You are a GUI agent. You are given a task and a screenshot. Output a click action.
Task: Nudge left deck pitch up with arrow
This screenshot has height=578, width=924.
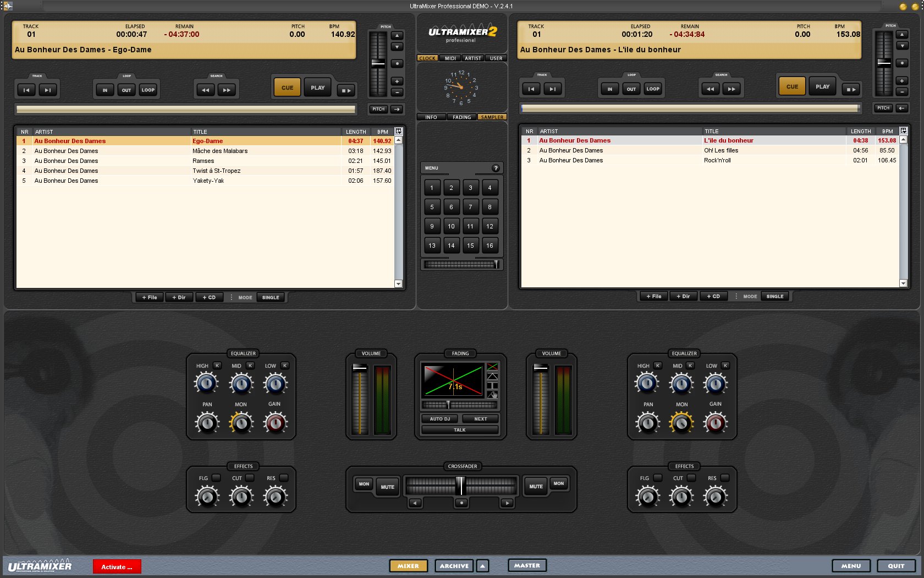coord(397,35)
